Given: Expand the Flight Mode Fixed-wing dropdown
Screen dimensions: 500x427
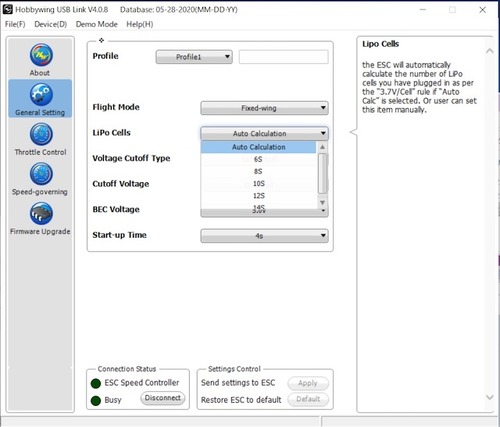Looking at the screenshot, I should coord(264,108).
